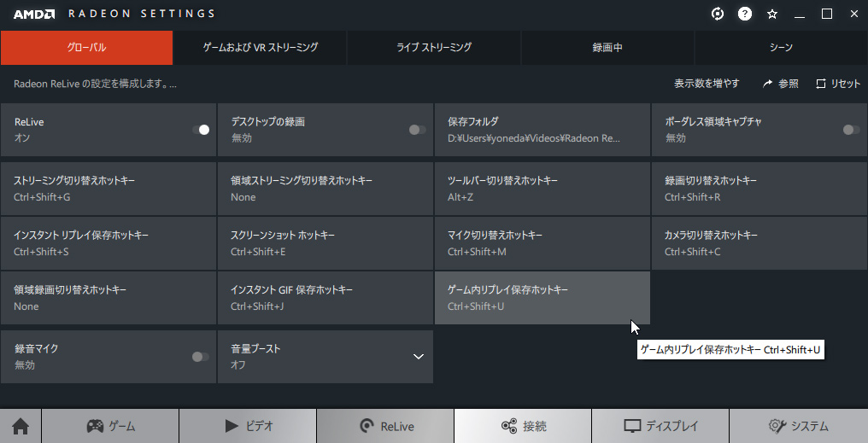The width and height of the screenshot is (868, 443).
Task: Select the グローバル tab
Action: coord(86,48)
